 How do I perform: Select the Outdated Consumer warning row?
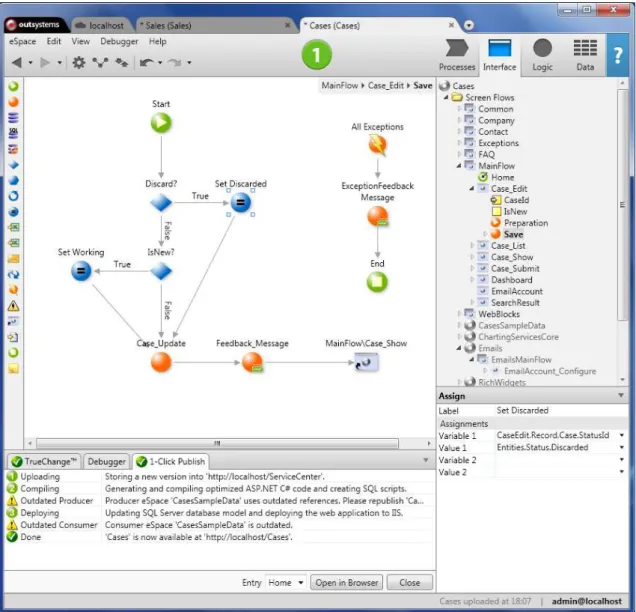coord(219,525)
